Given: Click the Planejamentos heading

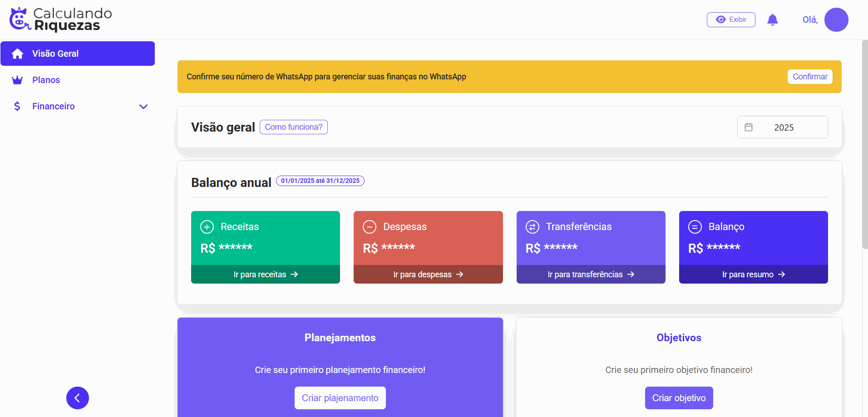Looking at the screenshot, I should coord(340,338).
